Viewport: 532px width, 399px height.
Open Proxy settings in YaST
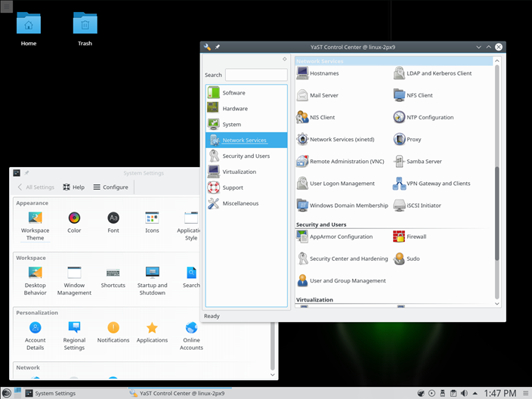(407, 140)
